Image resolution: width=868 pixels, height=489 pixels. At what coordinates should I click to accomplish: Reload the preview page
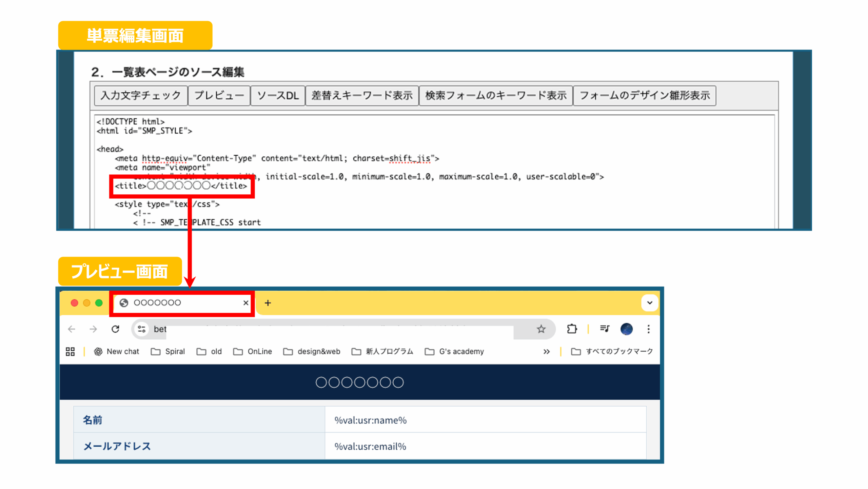[115, 329]
